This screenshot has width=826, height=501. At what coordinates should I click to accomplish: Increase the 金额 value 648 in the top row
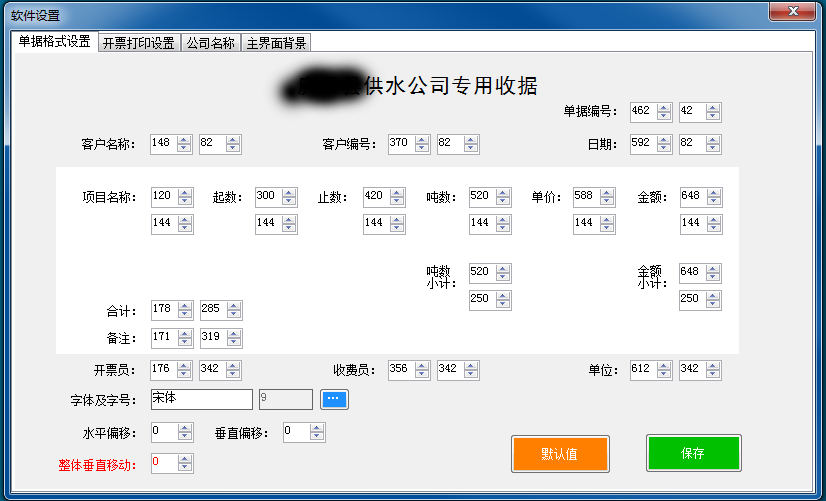click(x=713, y=193)
